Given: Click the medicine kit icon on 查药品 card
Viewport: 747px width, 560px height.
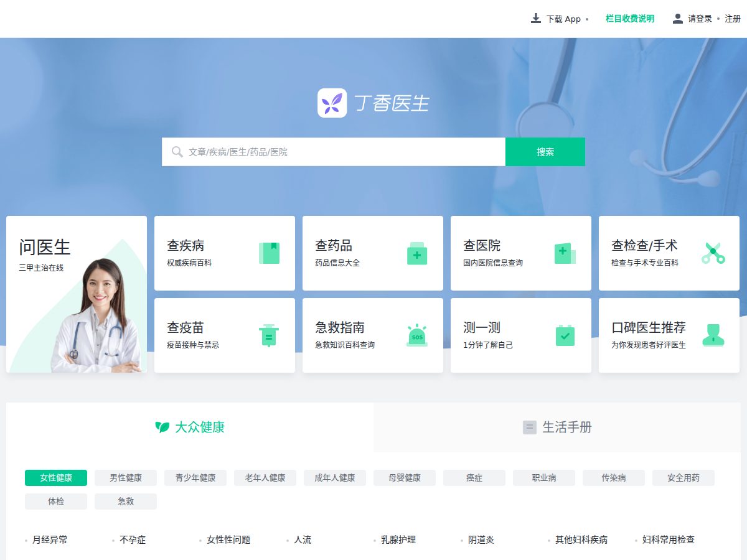Looking at the screenshot, I should pyautogui.click(x=417, y=253).
